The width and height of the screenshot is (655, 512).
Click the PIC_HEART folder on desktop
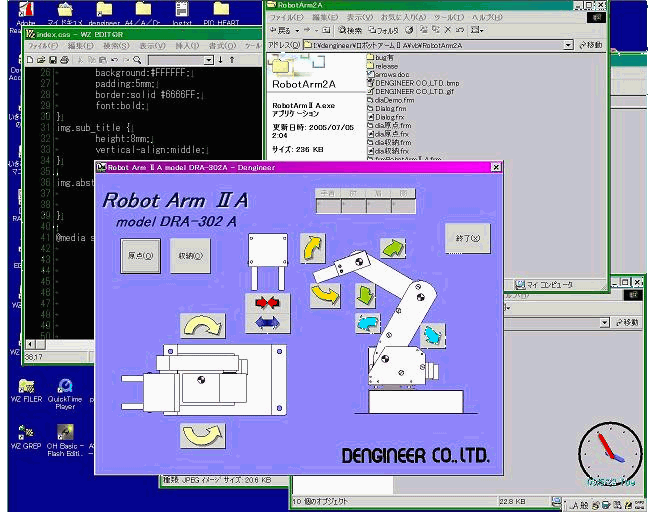[221, 13]
